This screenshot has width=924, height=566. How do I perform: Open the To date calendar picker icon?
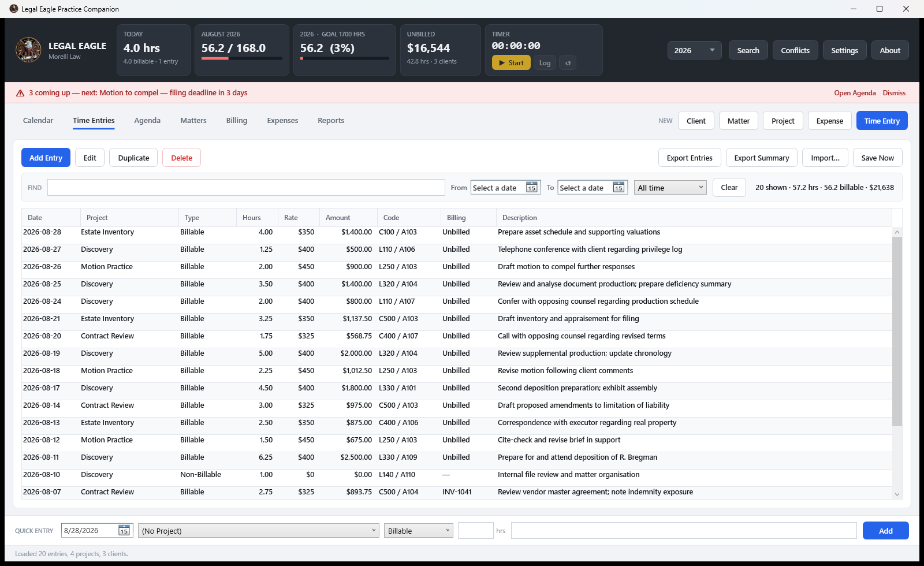[x=619, y=188]
